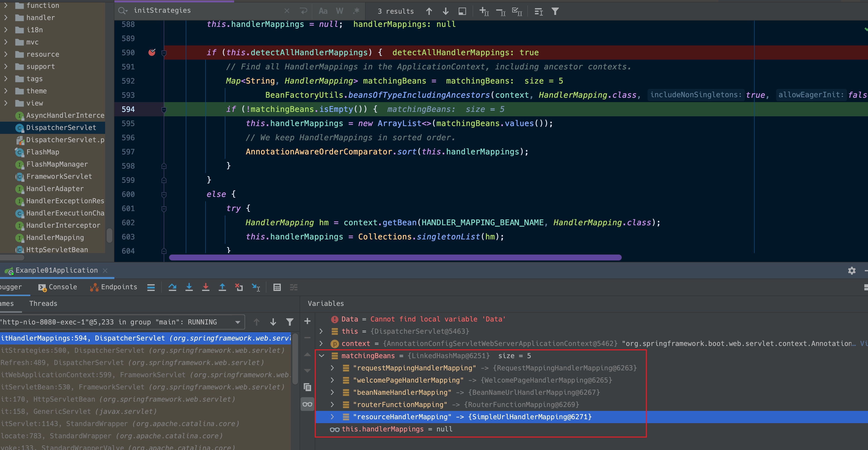Click the red Force Step Into icon

pos(206,287)
